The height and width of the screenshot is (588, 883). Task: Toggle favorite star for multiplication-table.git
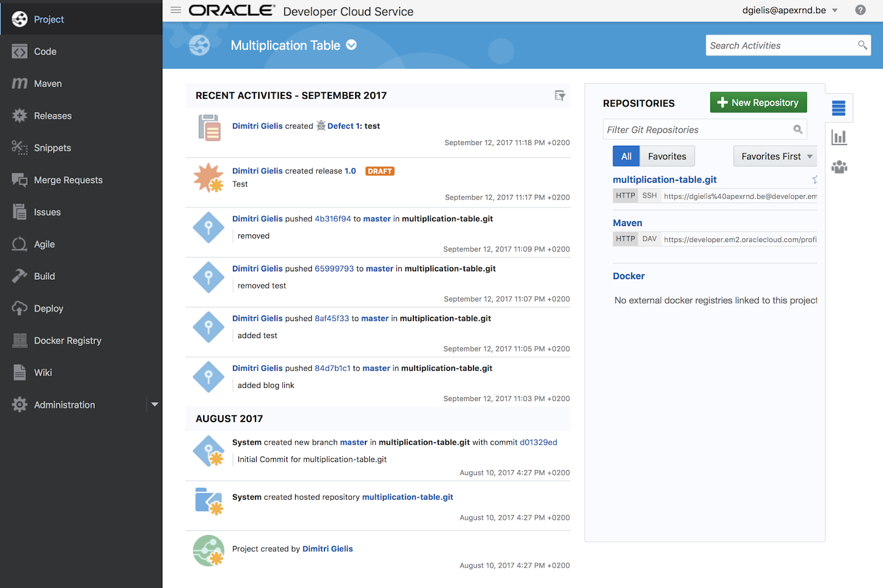pos(815,179)
